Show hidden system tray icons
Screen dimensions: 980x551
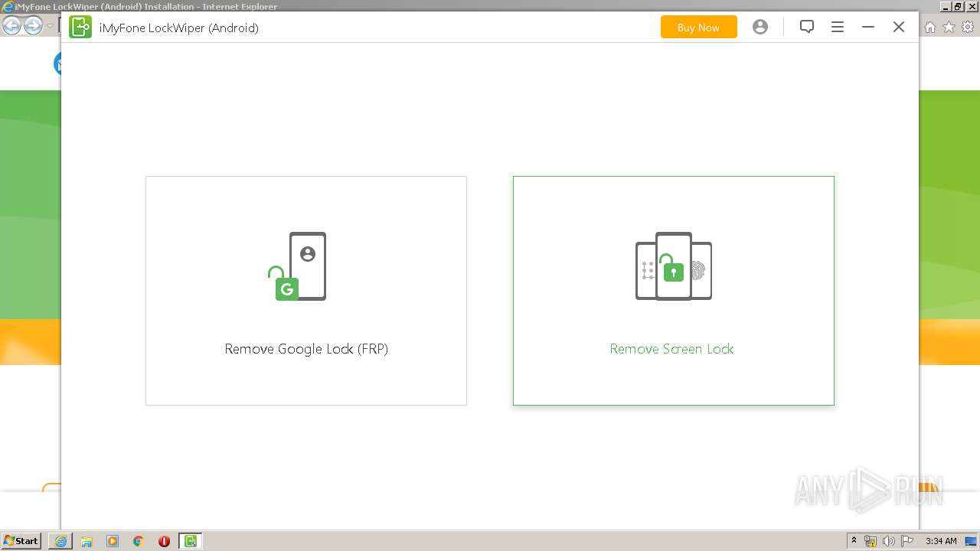(854, 541)
